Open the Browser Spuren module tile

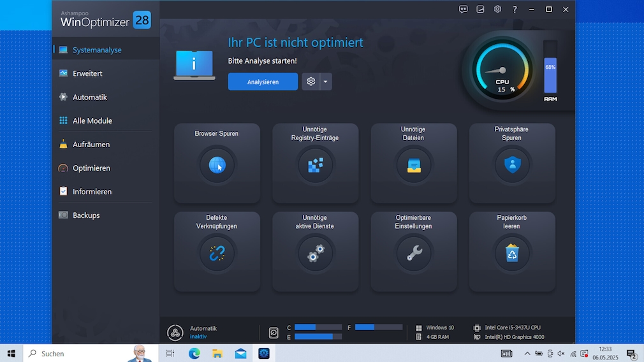[x=217, y=163]
